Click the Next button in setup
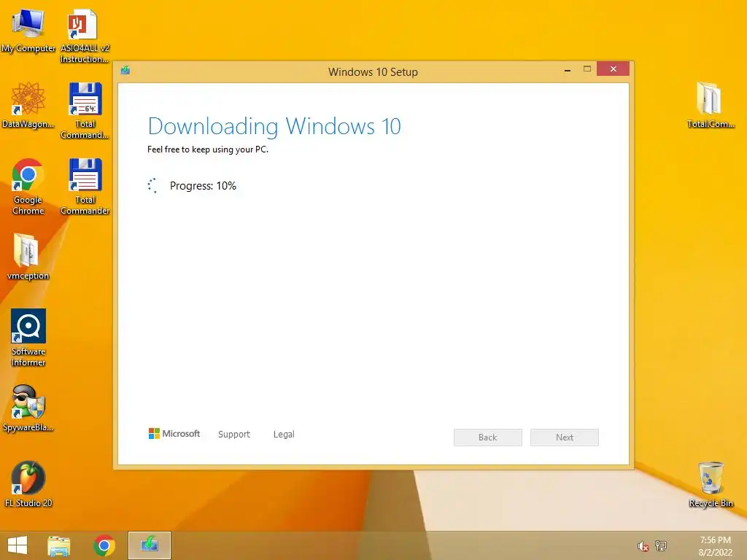 pyautogui.click(x=565, y=437)
